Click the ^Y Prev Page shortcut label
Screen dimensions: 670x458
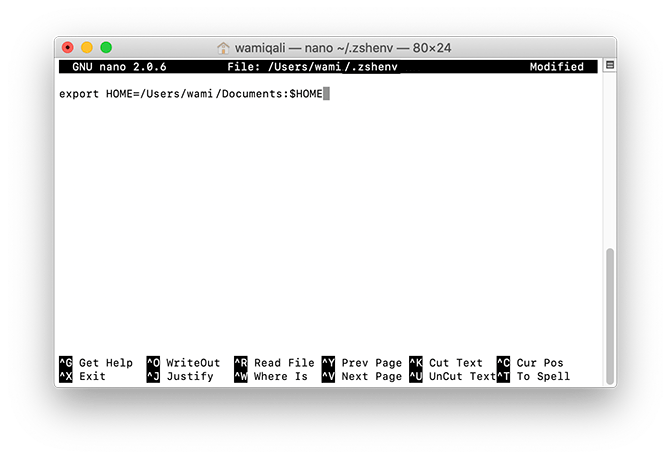click(x=362, y=363)
